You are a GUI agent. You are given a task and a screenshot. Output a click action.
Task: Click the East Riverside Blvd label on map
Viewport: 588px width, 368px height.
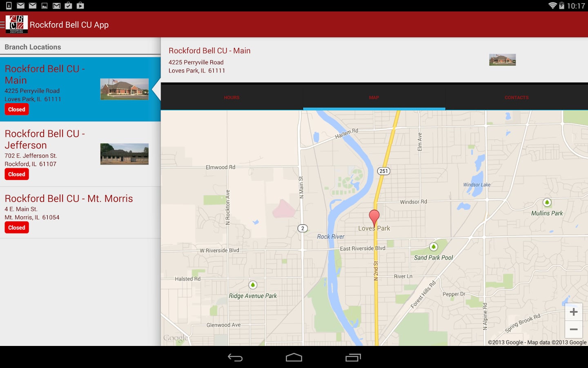click(363, 248)
